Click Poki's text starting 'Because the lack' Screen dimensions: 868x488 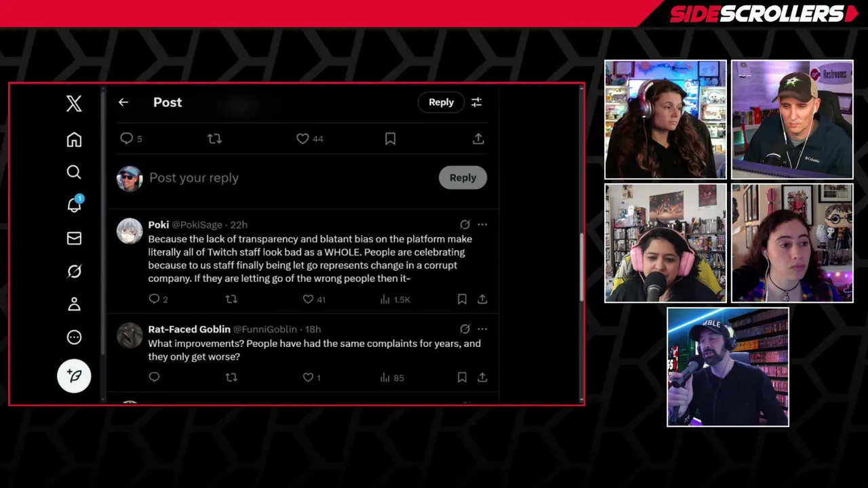[x=310, y=259]
